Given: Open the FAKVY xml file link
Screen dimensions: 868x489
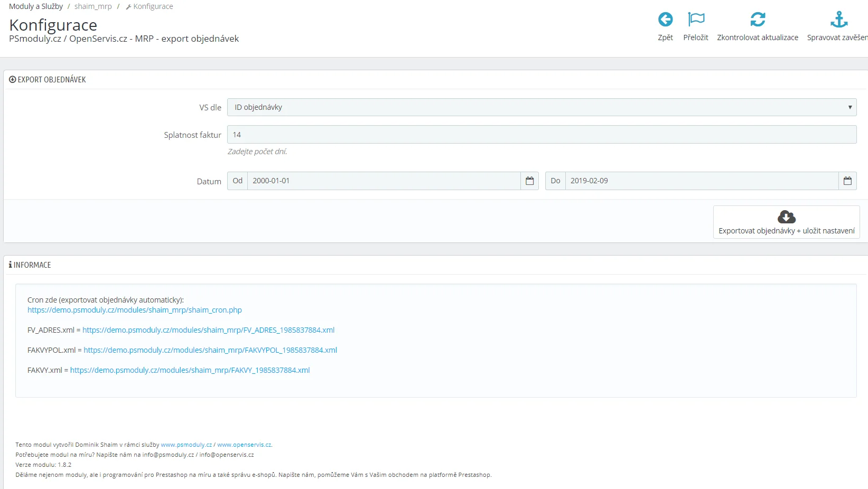Looking at the screenshot, I should point(190,370).
